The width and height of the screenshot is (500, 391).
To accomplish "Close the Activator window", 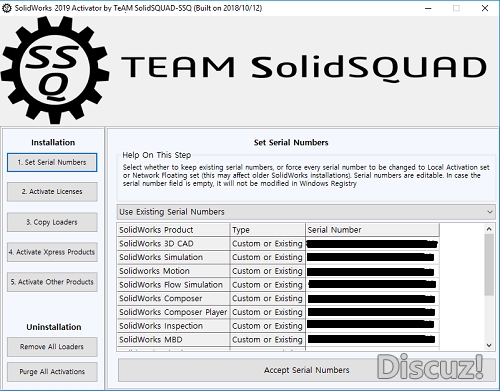I will (x=485, y=8).
